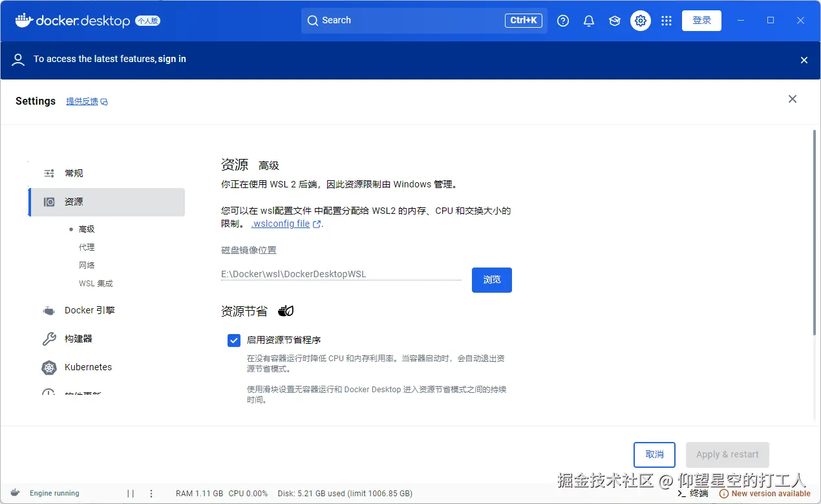This screenshot has width=821, height=504.
Task: Click the New version available info icon
Action: 725,494
